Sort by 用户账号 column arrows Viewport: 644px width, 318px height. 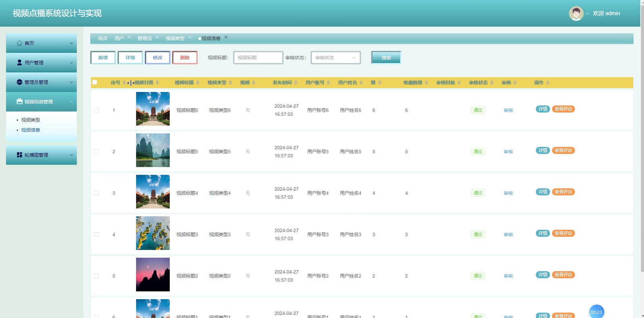[x=328, y=83]
